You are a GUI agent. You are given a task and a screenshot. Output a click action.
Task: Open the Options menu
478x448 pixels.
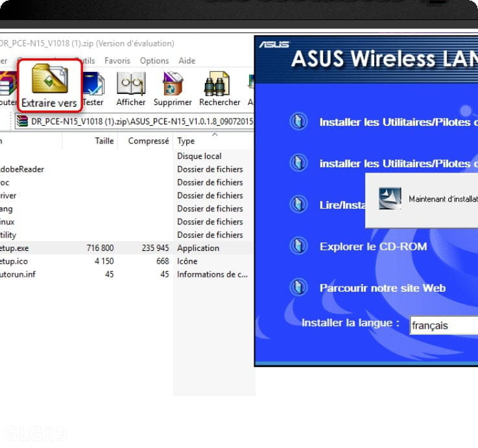[x=154, y=61]
